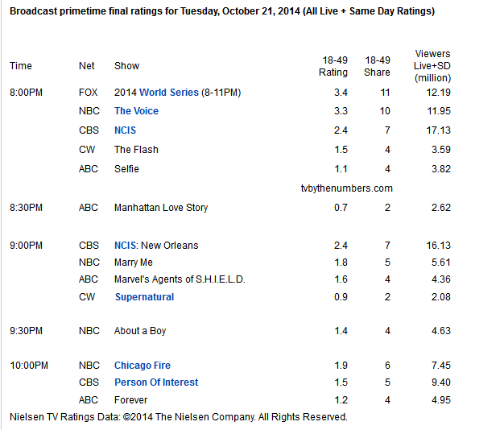Screen dimensions: 504x430
Task: Click Marvel's Agents of S.H.I.E.L.D. text
Action: (x=180, y=279)
